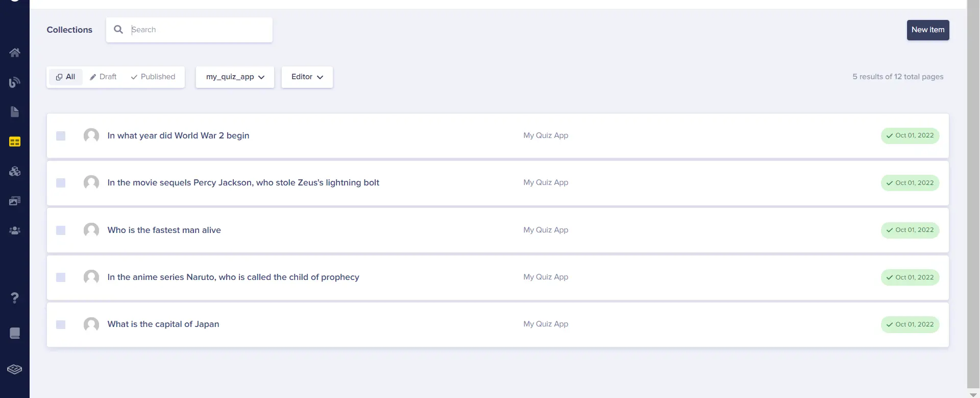Click the scrollbar down arrow
980x398 pixels.
click(x=973, y=394)
